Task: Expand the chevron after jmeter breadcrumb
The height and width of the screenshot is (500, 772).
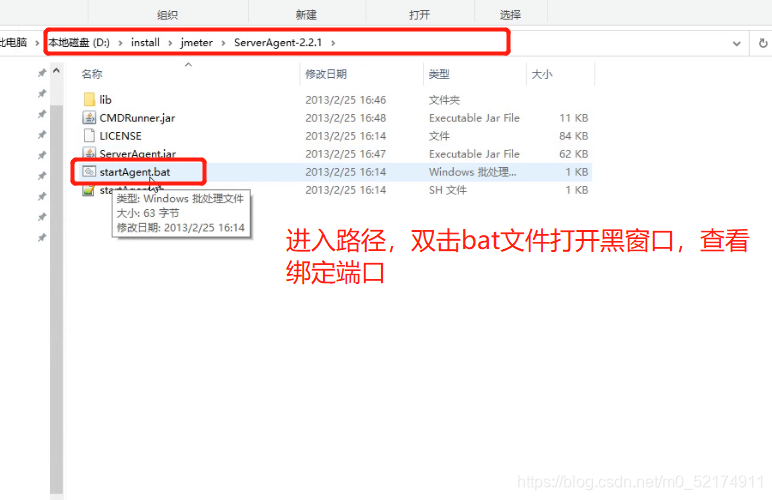Action: [x=223, y=43]
